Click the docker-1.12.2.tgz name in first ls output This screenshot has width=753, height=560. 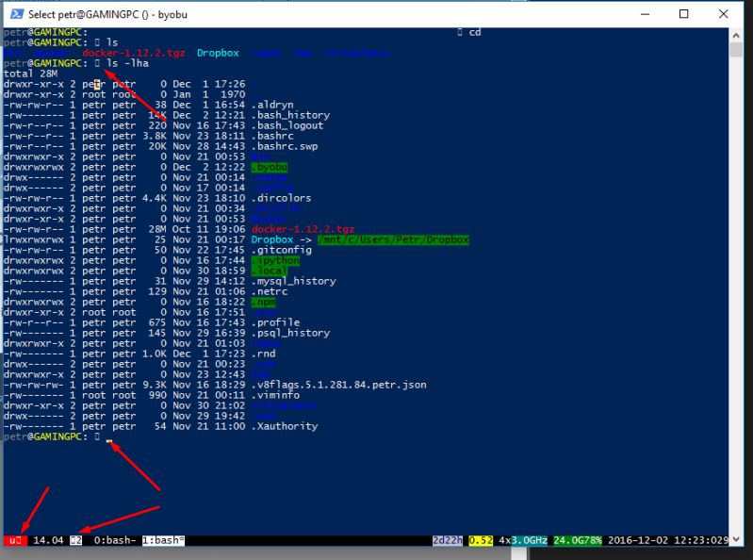134,53
